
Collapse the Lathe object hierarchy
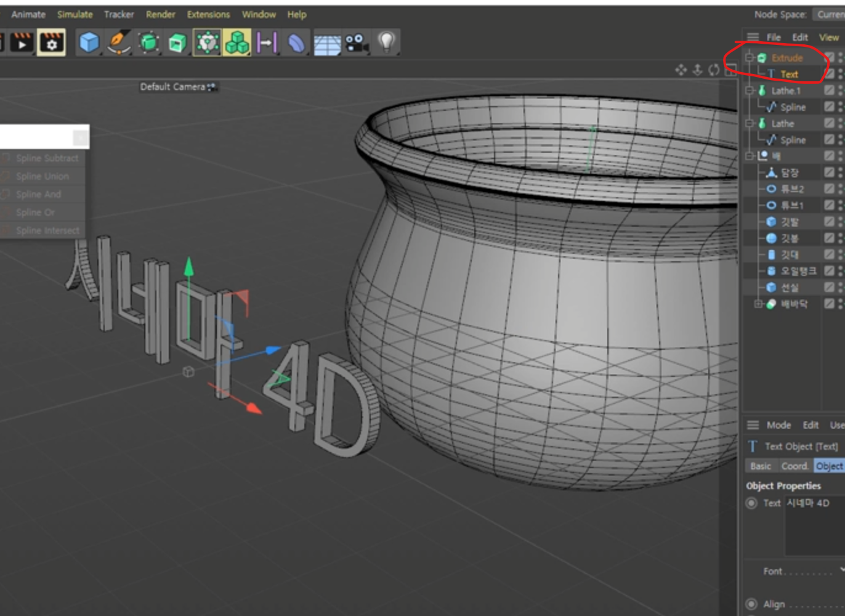pos(750,123)
